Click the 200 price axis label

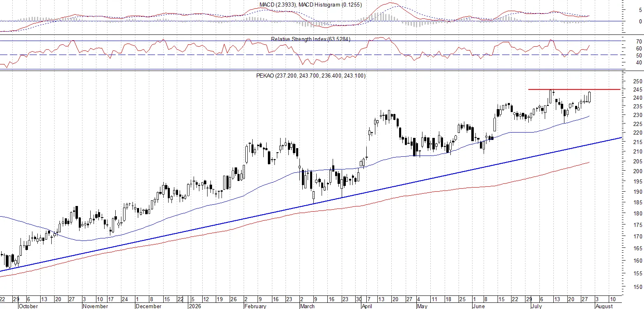click(x=637, y=171)
